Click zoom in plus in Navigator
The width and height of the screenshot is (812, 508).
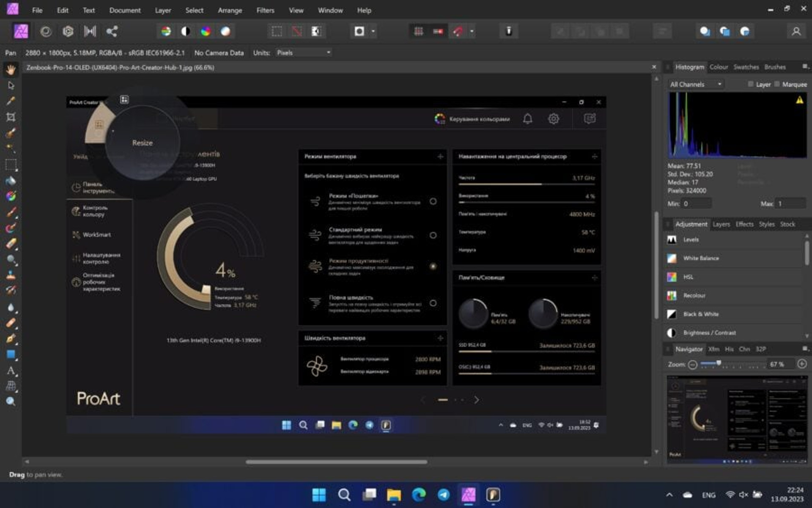[802, 364]
